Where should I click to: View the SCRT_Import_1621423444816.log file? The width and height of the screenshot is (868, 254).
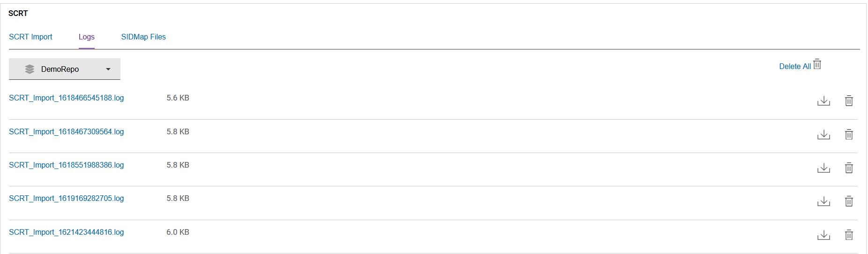tap(66, 232)
